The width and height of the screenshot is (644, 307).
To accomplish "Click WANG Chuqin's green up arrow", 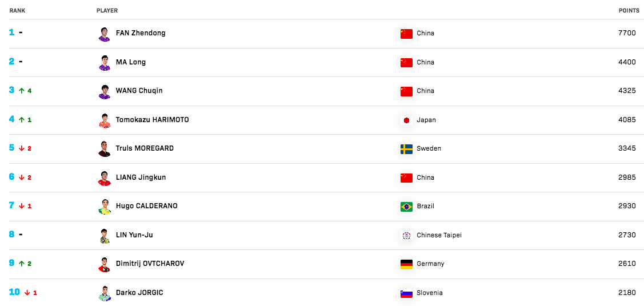I will (22, 91).
